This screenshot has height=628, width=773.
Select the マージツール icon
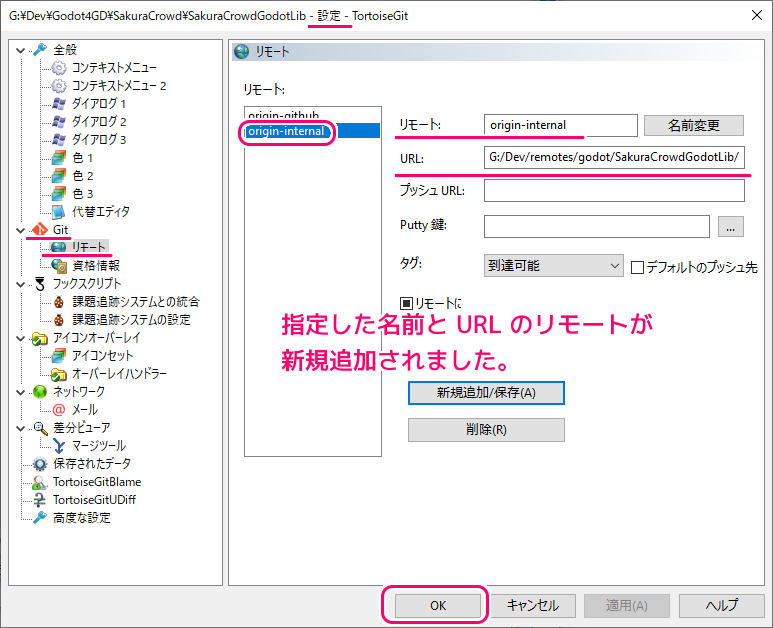click(59, 445)
